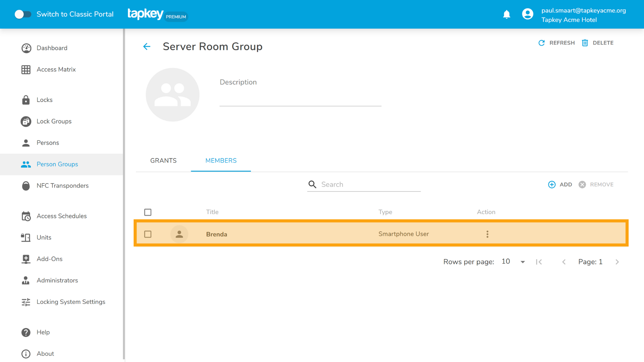Click the DELETE button label
Viewport: 644px width, 362px height.
pyautogui.click(x=603, y=43)
